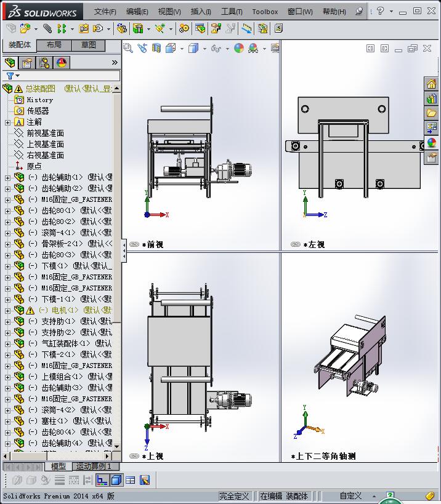The width and height of the screenshot is (441, 504).
Task: Open the 编辑(E) menu
Action: [x=137, y=12]
